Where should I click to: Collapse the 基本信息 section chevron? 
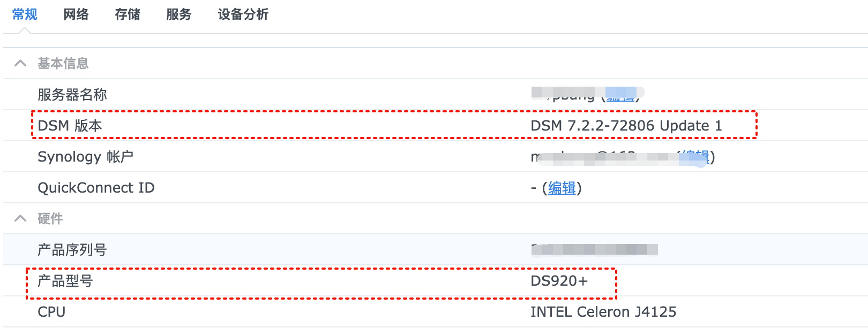tap(20, 64)
